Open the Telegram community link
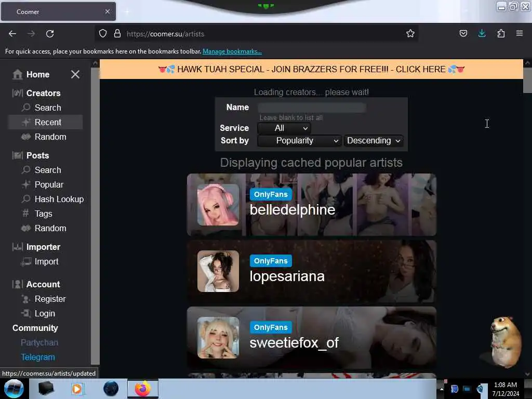The width and height of the screenshot is (532, 399). click(x=38, y=357)
